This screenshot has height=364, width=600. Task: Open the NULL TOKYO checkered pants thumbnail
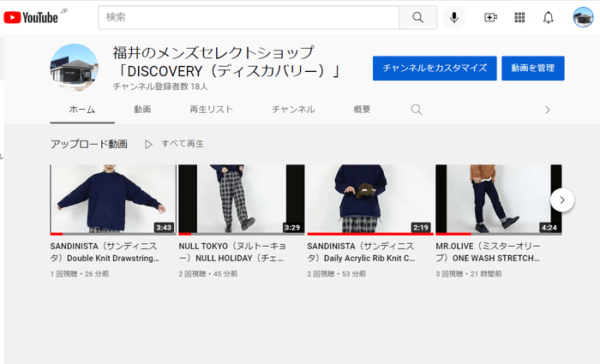coord(241,199)
